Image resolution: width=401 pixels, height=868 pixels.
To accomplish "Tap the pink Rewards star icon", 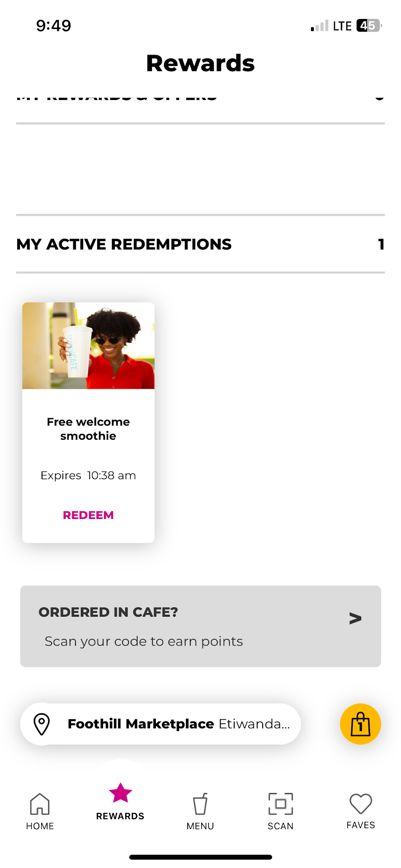I will click(x=120, y=793).
